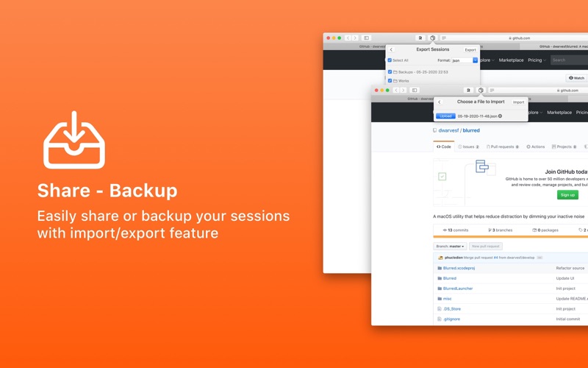Toggle the sidebar in the front Safari window
Image resolution: width=588 pixels, height=368 pixels.
tap(415, 90)
